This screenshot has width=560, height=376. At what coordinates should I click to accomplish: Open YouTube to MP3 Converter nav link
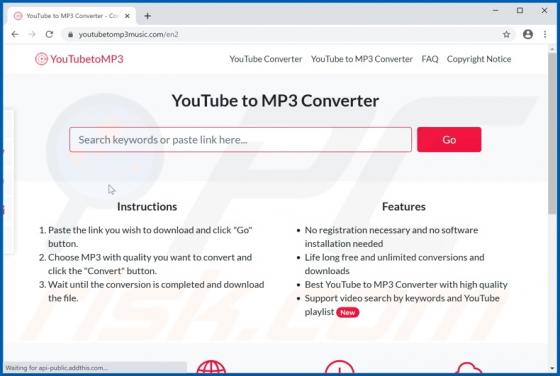[362, 59]
